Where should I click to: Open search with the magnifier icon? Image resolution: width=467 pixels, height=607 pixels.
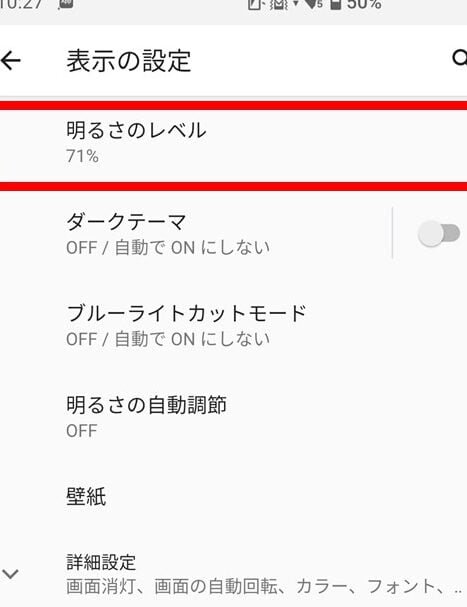click(x=460, y=58)
